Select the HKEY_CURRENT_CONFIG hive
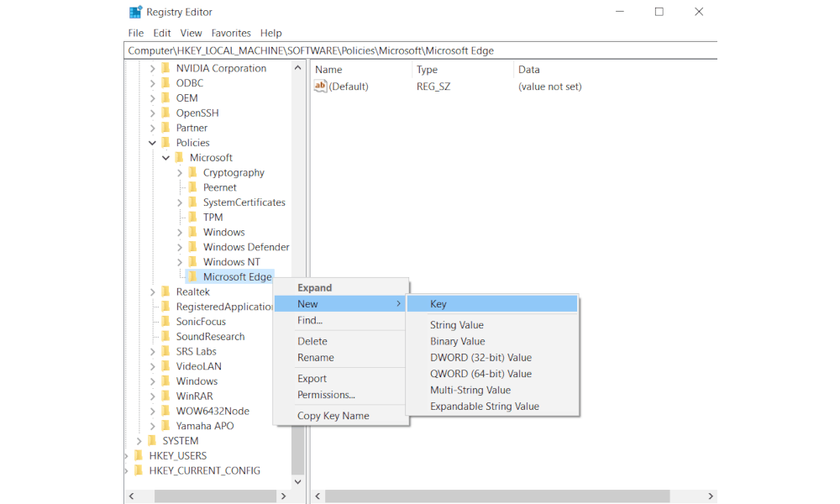The height and width of the screenshot is (504, 840). [x=205, y=470]
